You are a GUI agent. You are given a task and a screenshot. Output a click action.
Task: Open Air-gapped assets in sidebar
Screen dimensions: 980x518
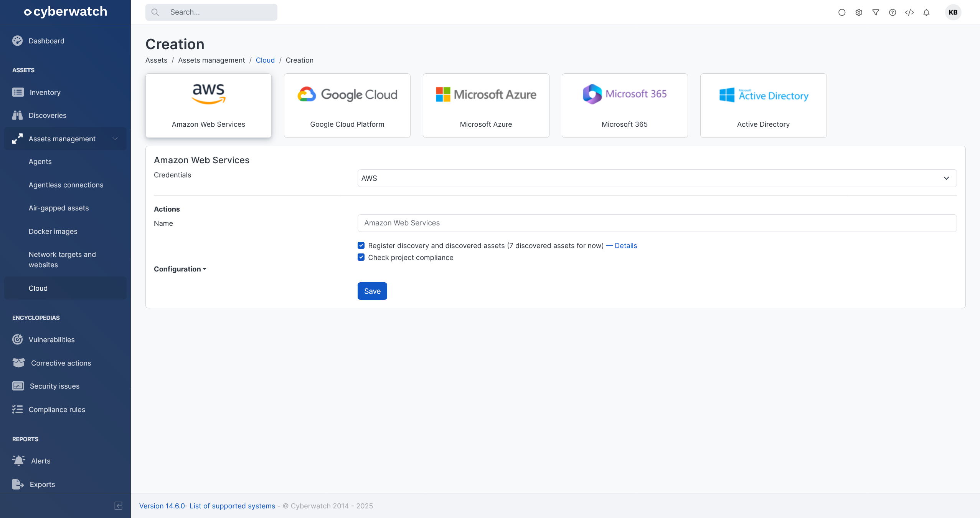coord(59,208)
